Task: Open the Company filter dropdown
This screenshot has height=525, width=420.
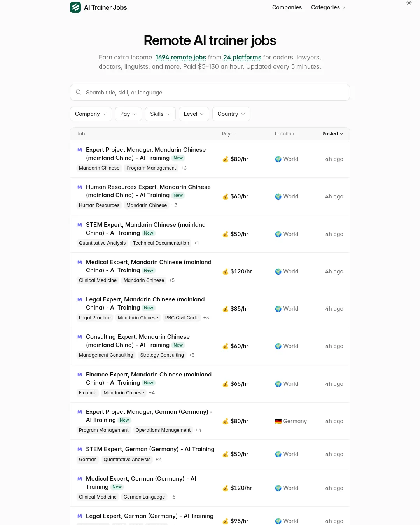Action: [91, 114]
